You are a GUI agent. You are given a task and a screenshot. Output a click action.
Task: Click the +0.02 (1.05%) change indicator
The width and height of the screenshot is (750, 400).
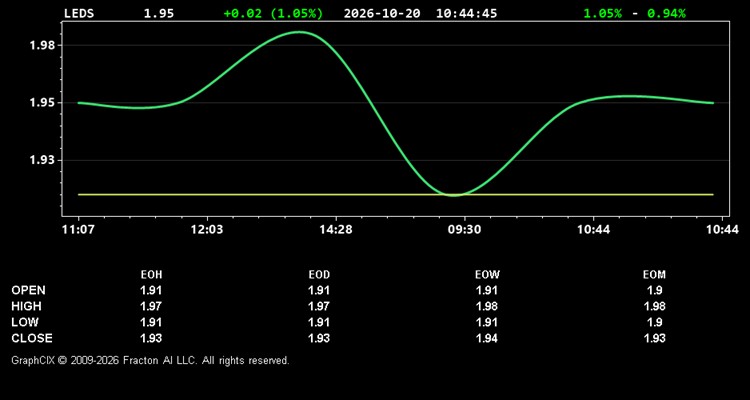[x=273, y=13]
